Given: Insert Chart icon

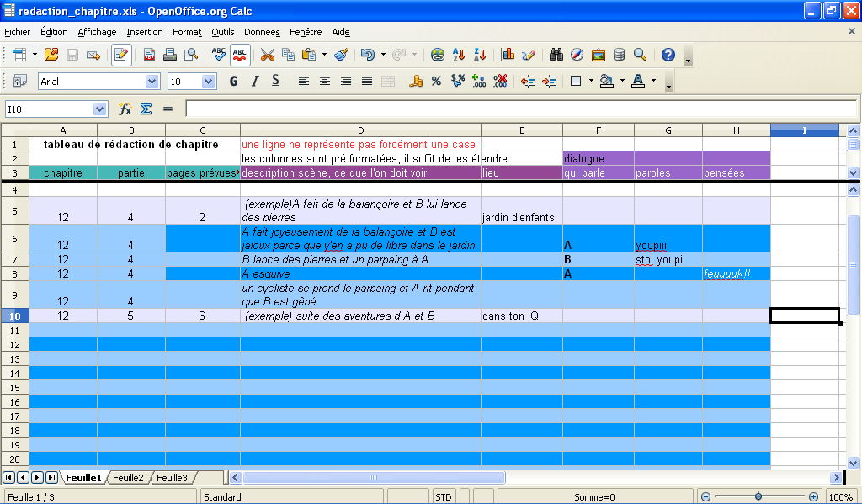Looking at the screenshot, I should (x=508, y=55).
